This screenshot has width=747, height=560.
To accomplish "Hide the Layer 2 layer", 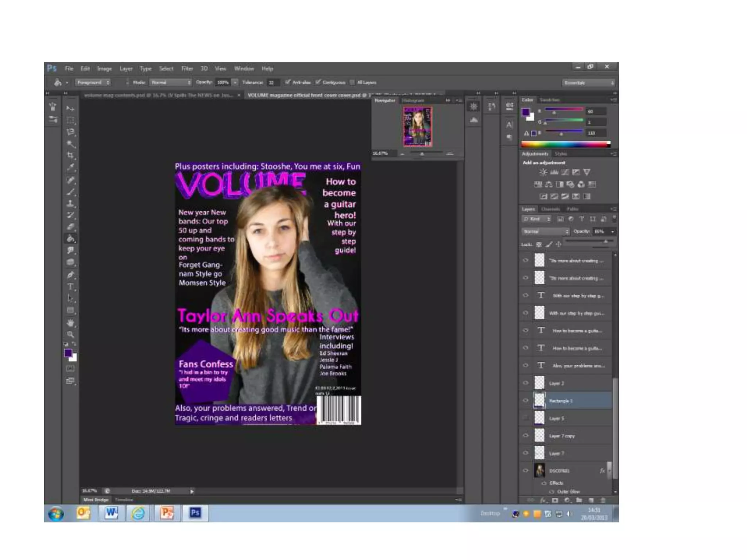I will tap(526, 383).
